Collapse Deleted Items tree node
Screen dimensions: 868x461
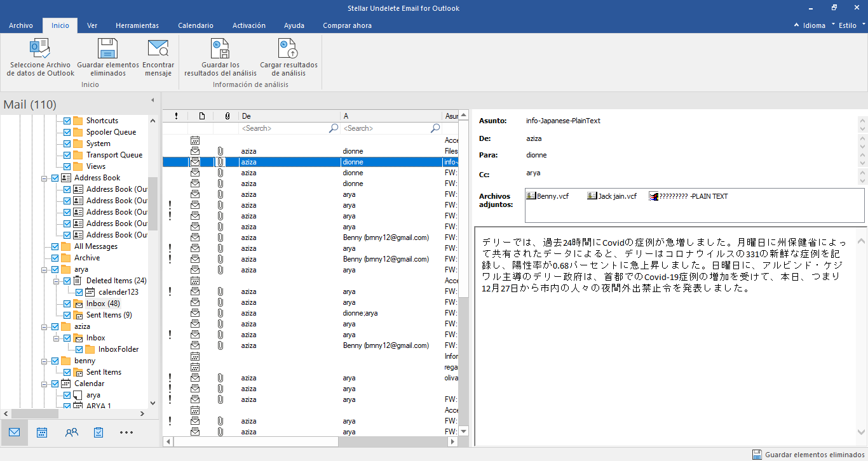[x=57, y=281]
